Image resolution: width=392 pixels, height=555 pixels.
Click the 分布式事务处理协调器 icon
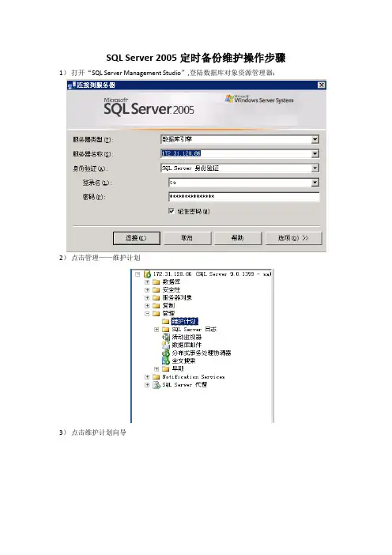click(x=166, y=353)
